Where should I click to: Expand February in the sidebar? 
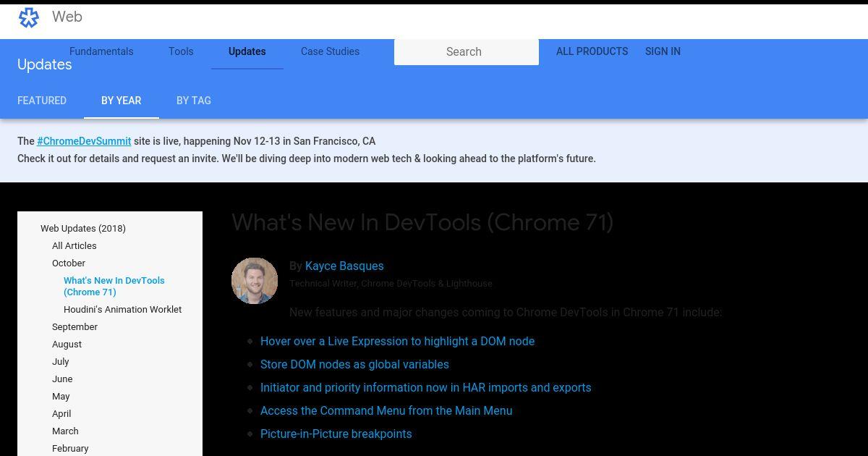tap(70, 448)
